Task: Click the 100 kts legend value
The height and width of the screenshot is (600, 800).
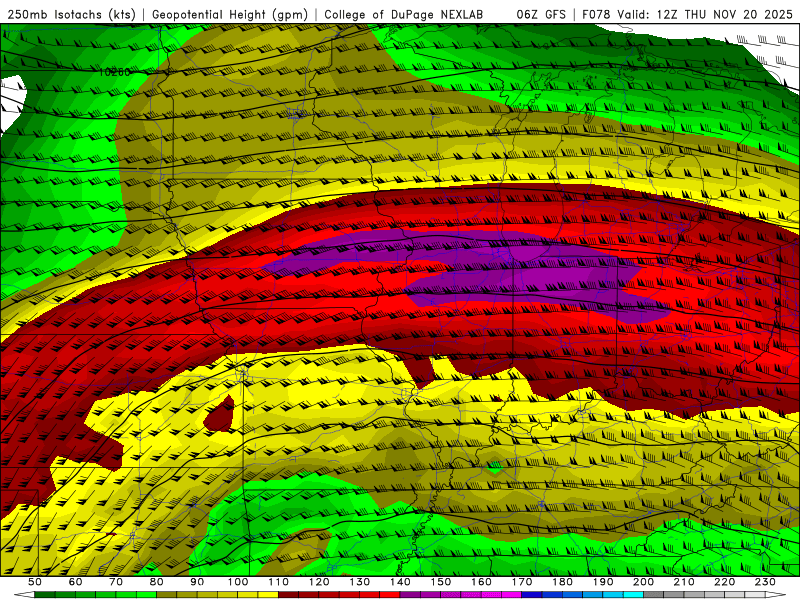Action: 238,582
